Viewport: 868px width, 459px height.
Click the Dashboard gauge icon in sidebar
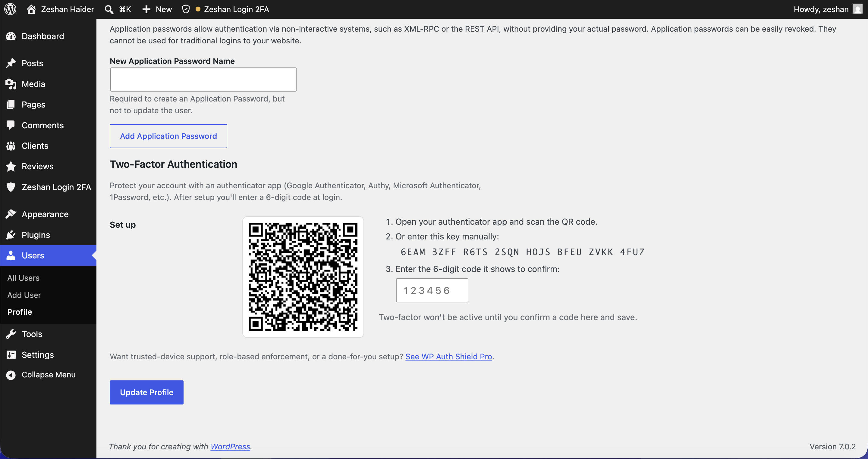pyautogui.click(x=11, y=36)
